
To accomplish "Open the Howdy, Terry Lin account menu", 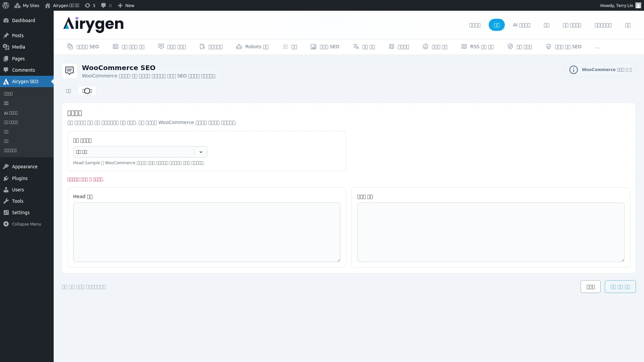I will tap(621, 5).
